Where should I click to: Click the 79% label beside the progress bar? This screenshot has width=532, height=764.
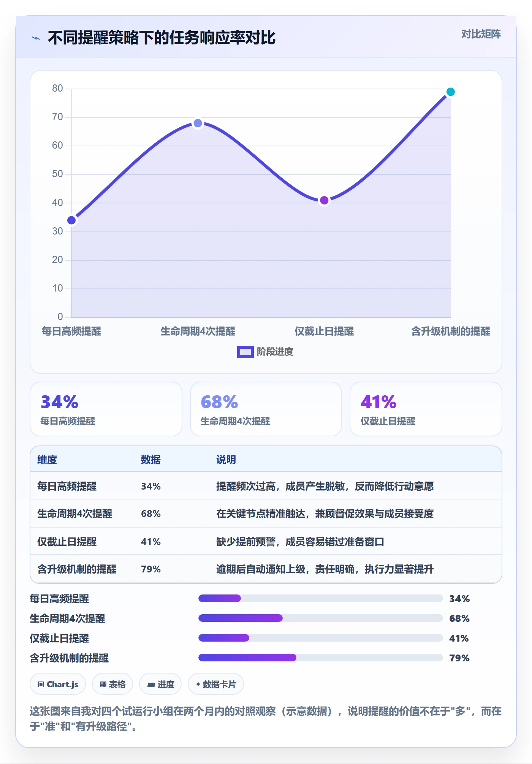pyautogui.click(x=459, y=658)
